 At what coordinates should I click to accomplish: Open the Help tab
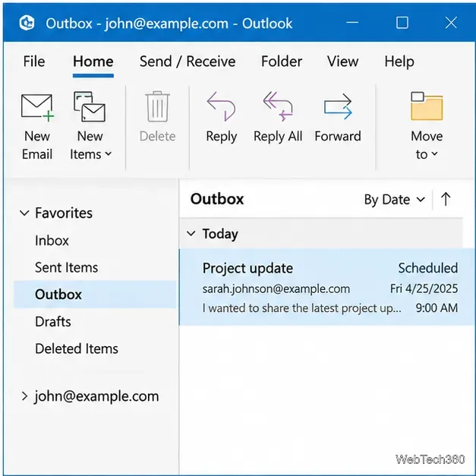pos(399,61)
